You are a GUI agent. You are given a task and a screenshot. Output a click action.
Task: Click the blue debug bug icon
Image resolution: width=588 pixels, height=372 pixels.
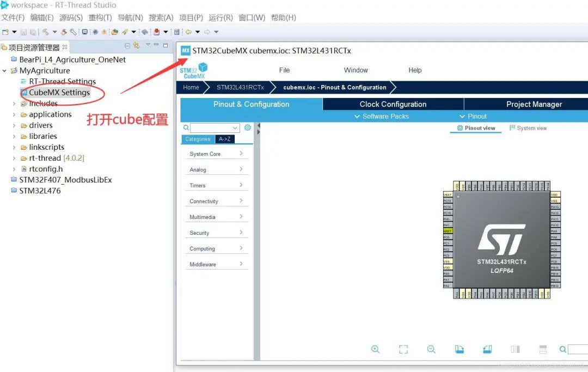pyautogui.click(x=95, y=32)
